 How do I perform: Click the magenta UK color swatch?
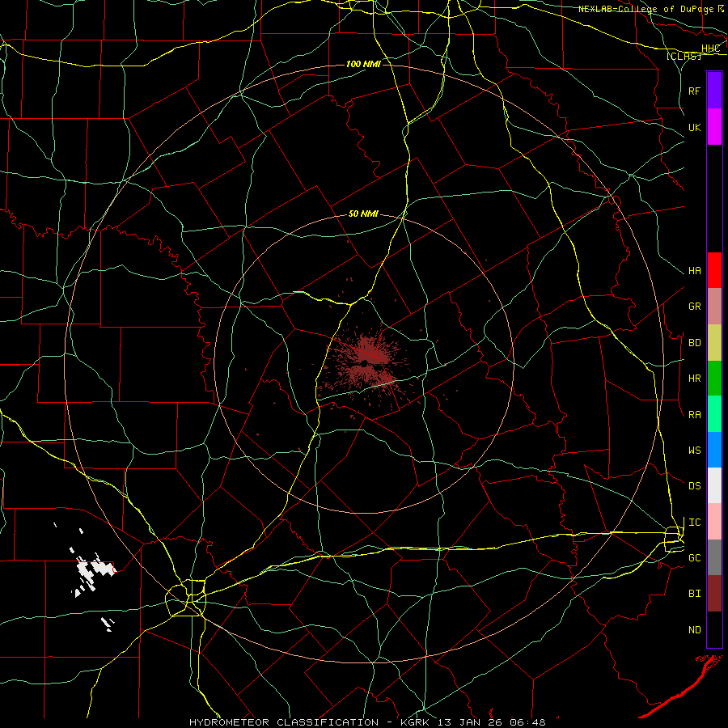(714, 127)
